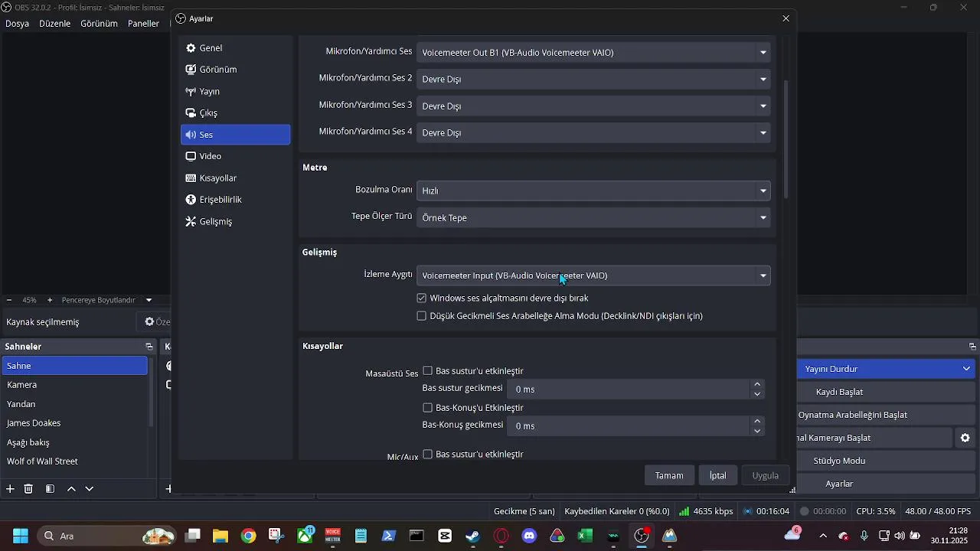Switch to the Yayın settings category
Image resolution: width=980 pixels, height=551 pixels.
(x=235, y=91)
